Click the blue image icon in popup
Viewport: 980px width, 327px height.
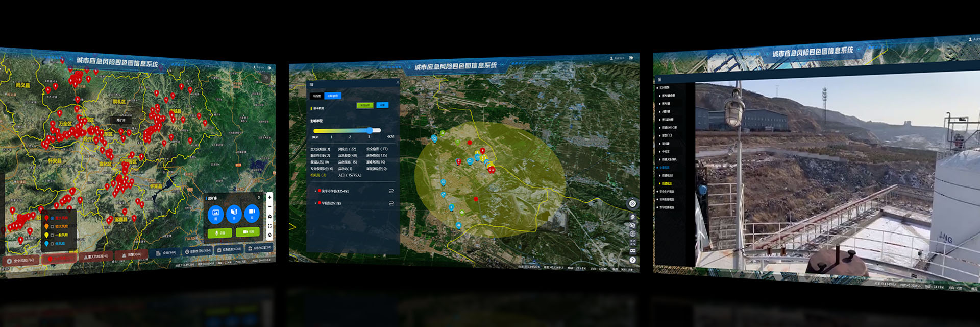coord(215,214)
